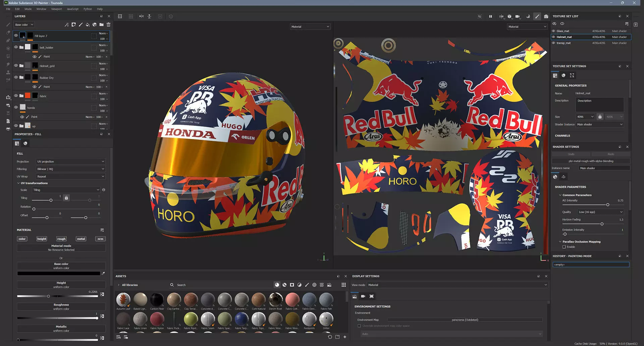Open the 3D viewport Material dropdown
Image resolution: width=644 pixels, height=346 pixels.
tap(310, 27)
